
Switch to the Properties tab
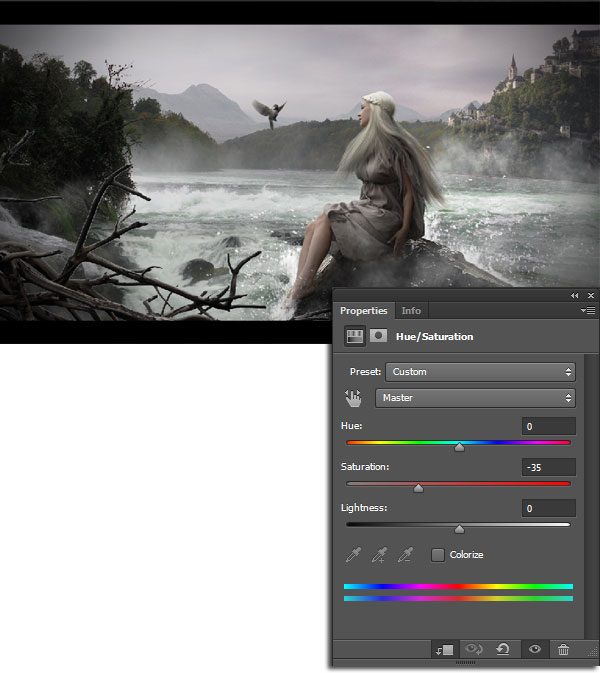pyautogui.click(x=364, y=311)
